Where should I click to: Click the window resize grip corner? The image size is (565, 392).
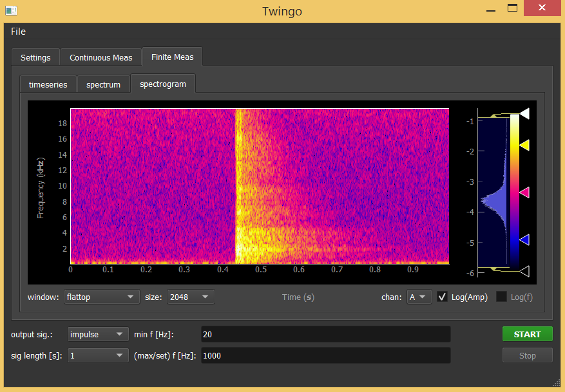click(x=557, y=382)
